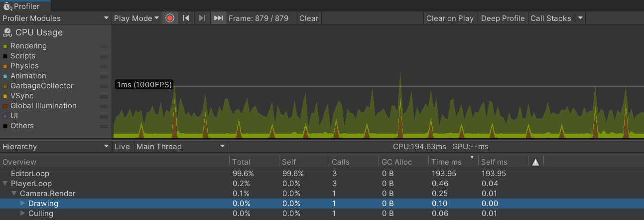Step to the previous frame
Screen dimensions: 644x220
point(186,18)
